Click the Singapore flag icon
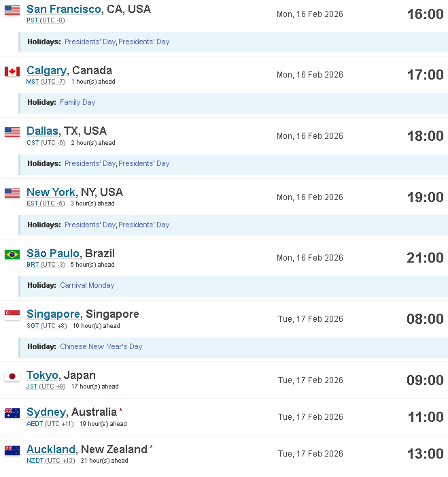 12,315
